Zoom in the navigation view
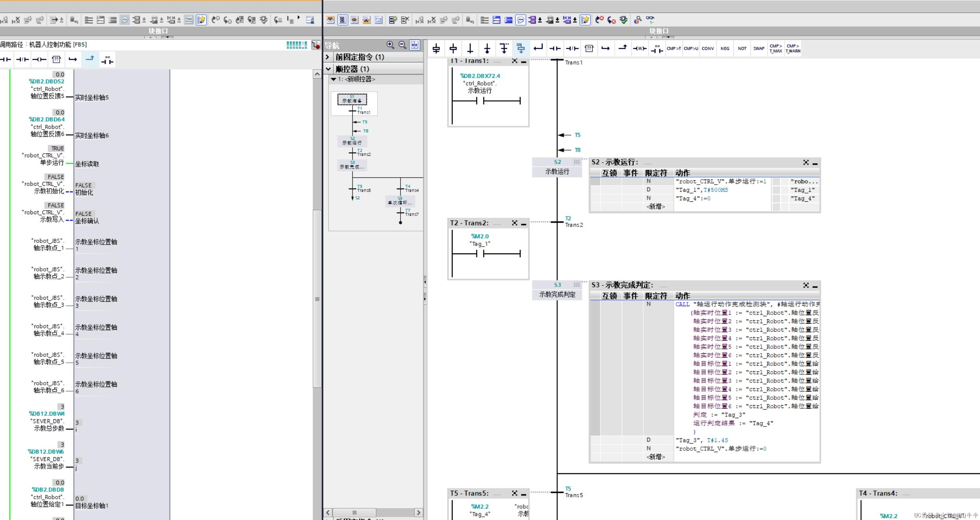This screenshot has width=980, height=520. click(390, 45)
